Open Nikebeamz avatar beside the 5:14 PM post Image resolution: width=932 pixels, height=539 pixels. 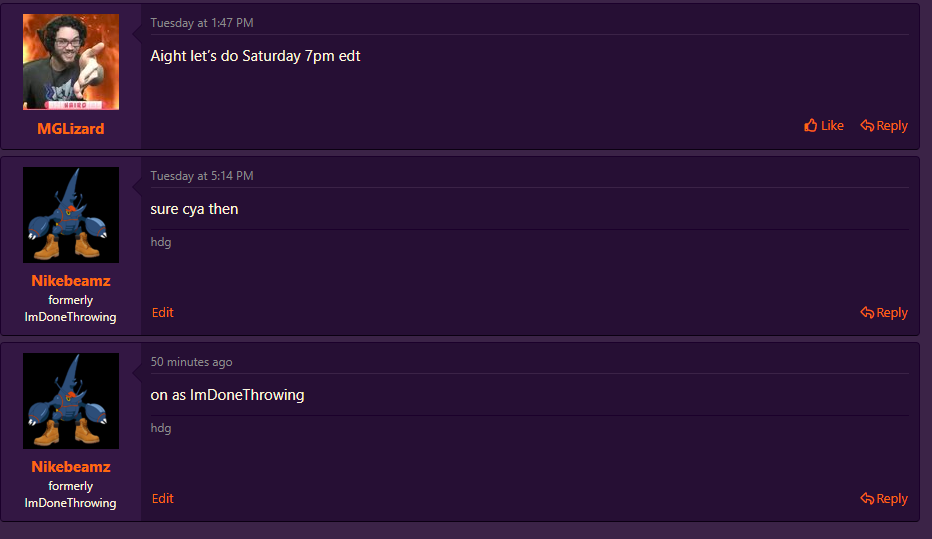(71, 215)
